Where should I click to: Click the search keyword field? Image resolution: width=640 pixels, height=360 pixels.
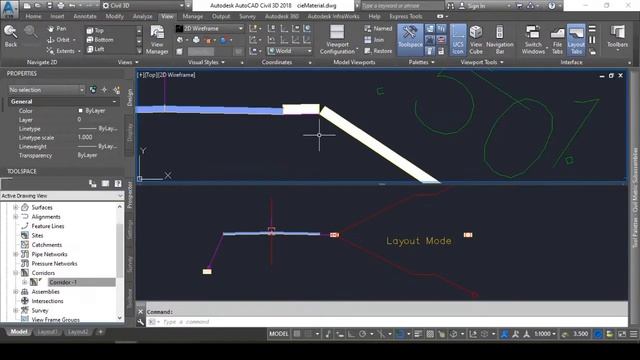402,6
